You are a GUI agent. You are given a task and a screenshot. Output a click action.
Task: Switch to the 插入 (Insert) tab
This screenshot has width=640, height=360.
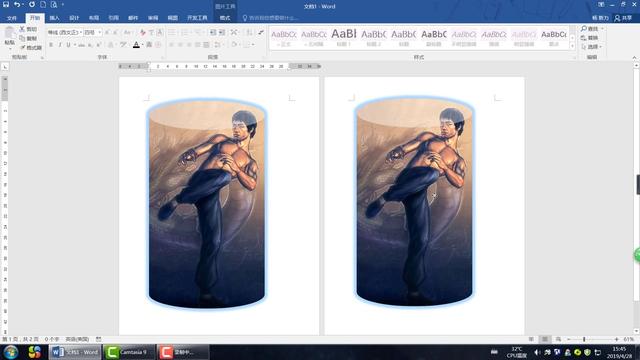[x=54, y=18]
